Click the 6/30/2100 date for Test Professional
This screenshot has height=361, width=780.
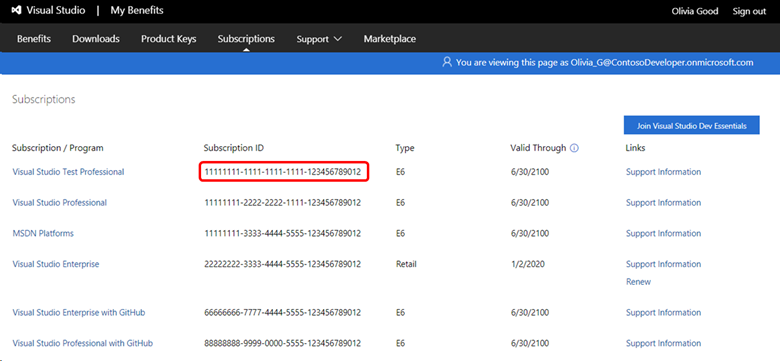pyautogui.click(x=529, y=172)
